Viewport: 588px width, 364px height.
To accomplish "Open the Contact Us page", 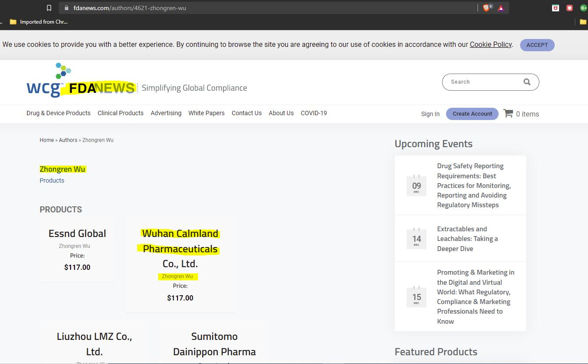I will (247, 113).
